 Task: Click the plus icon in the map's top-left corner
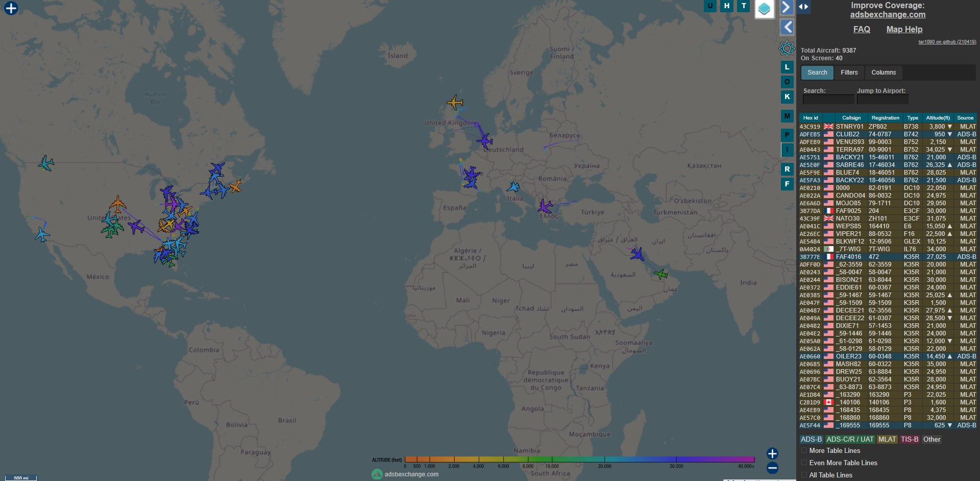11,8
